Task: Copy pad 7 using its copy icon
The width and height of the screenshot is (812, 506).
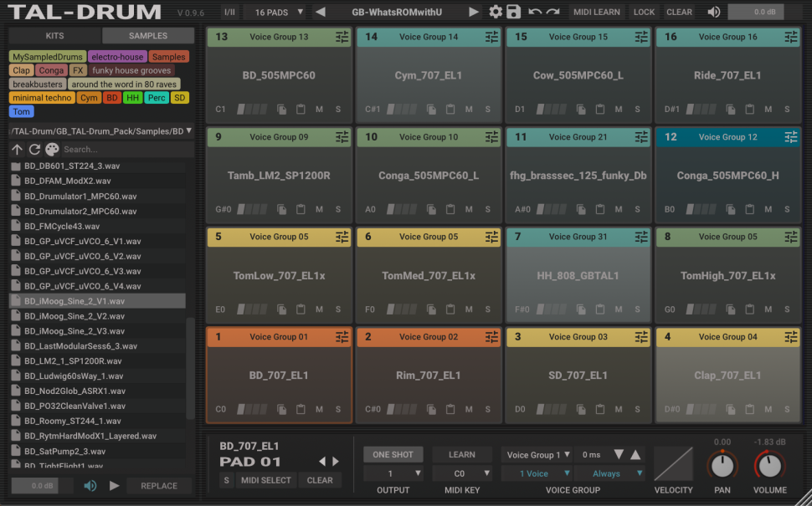Action: point(581,309)
